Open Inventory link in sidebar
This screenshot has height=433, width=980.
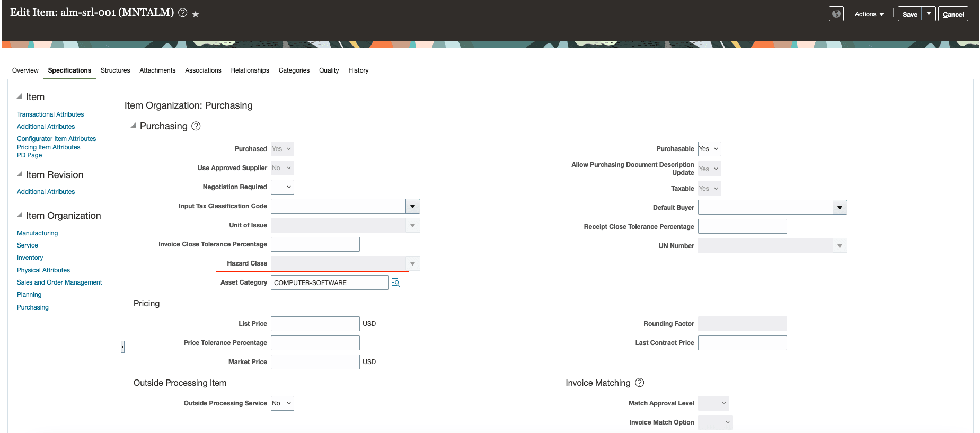click(30, 258)
